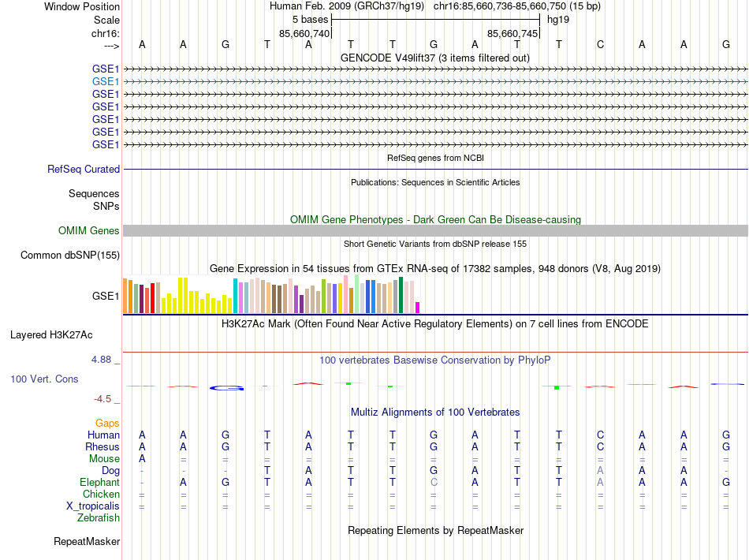This screenshot has height=560, width=749.
Task: Click the green square marker in PhyloP track
Action: pos(557,387)
